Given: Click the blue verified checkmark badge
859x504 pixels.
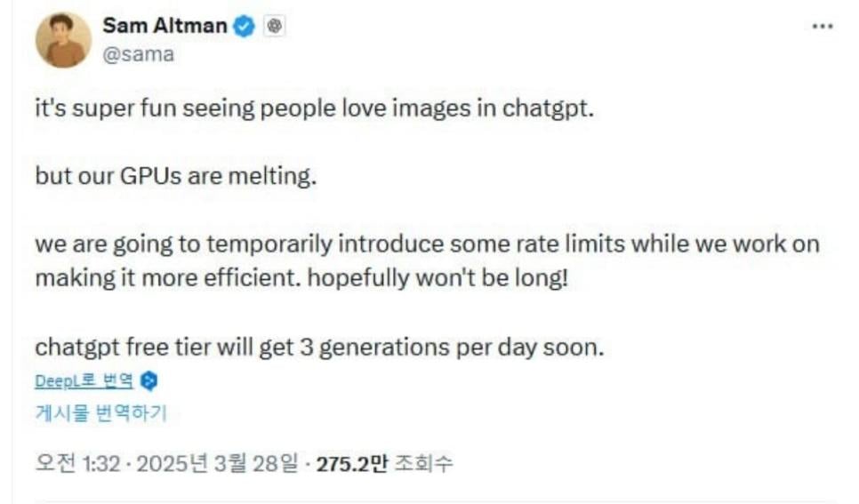Looking at the screenshot, I should (245, 27).
